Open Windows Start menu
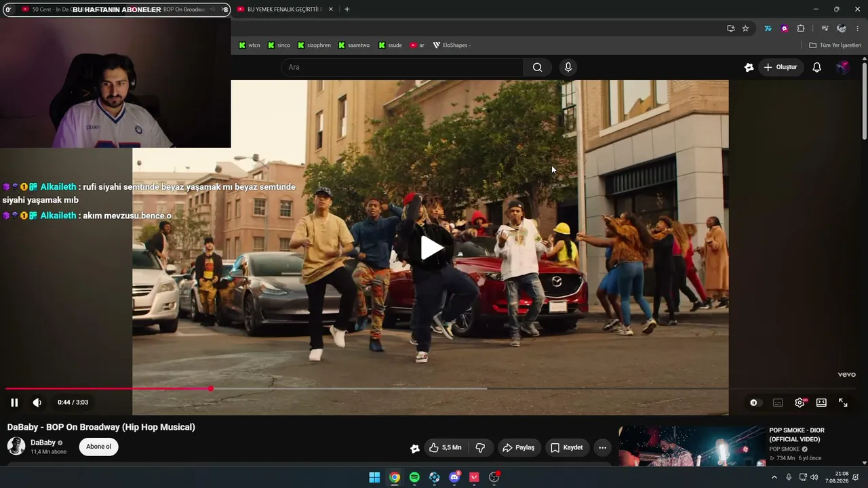This screenshot has height=488, width=868. [374, 477]
